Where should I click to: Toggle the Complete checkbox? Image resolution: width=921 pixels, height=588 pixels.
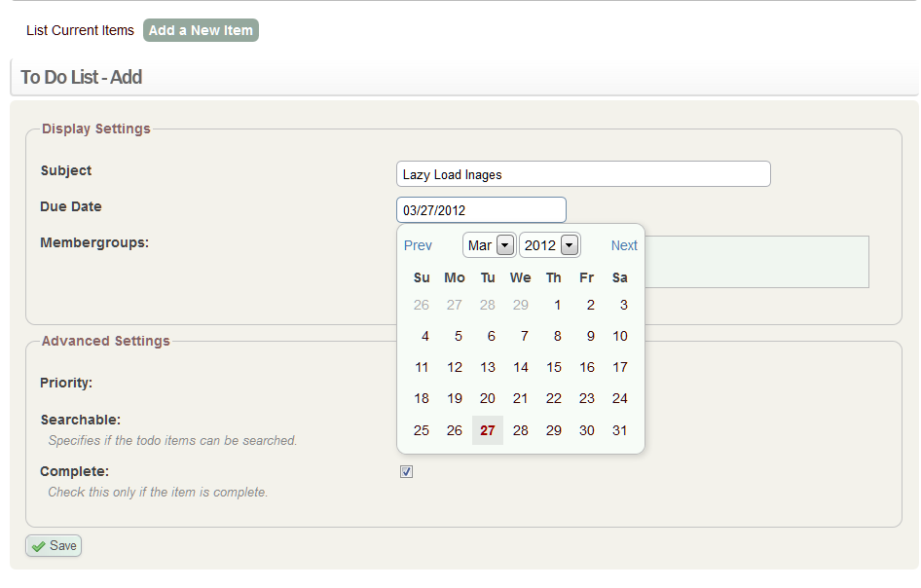(x=407, y=472)
